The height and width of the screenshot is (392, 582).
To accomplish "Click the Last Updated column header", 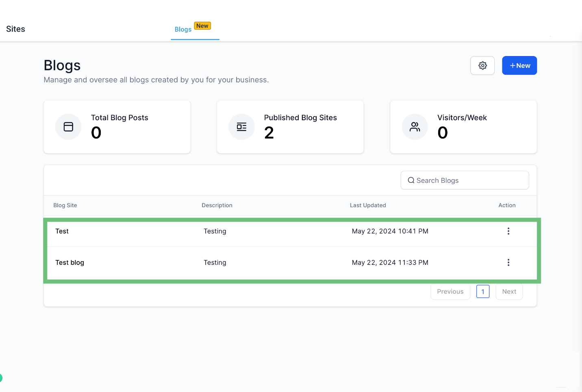I will tap(368, 205).
